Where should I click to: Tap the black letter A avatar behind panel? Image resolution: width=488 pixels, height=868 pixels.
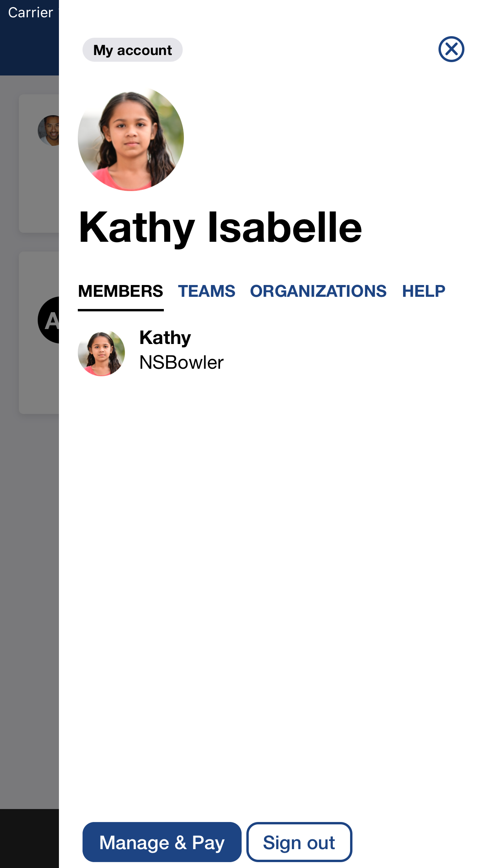coord(49,320)
